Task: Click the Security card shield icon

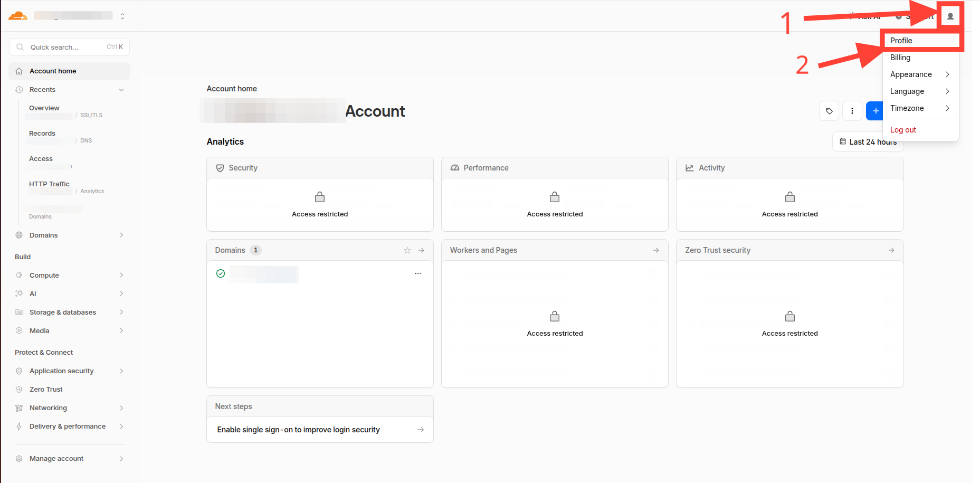Action: [x=220, y=168]
